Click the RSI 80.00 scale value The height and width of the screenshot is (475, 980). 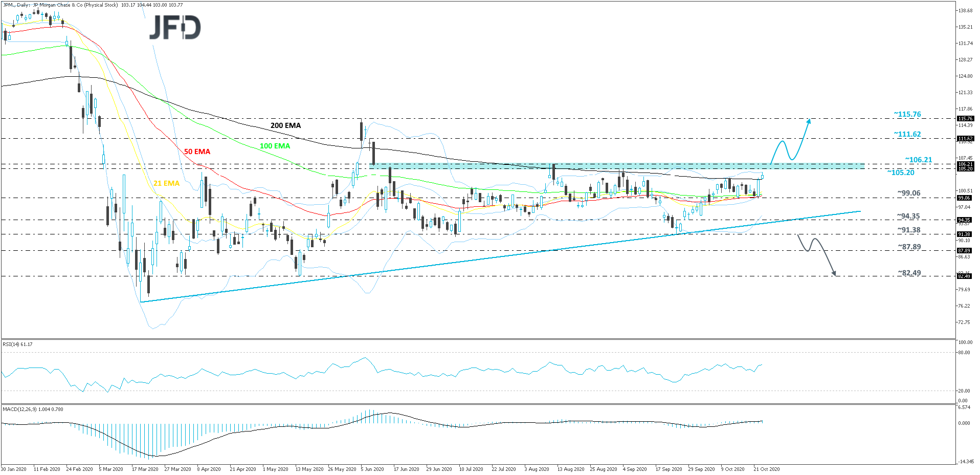pyautogui.click(x=964, y=352)
